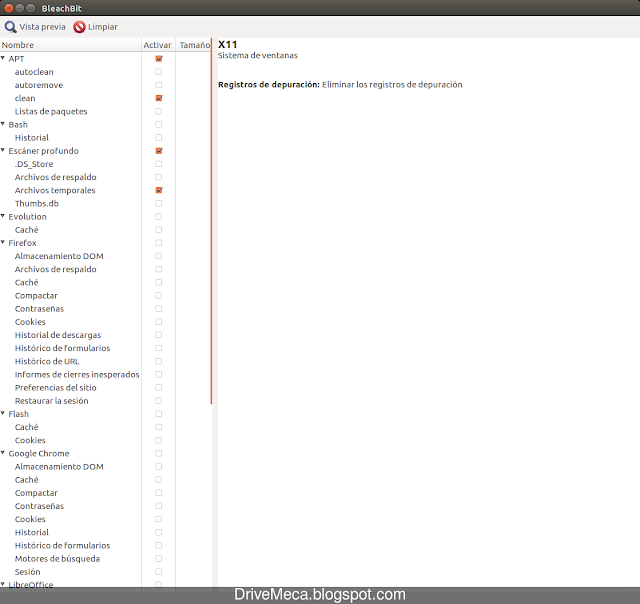Click the Vista previa magnifier icon
The image size is (640, 604).
11,27
